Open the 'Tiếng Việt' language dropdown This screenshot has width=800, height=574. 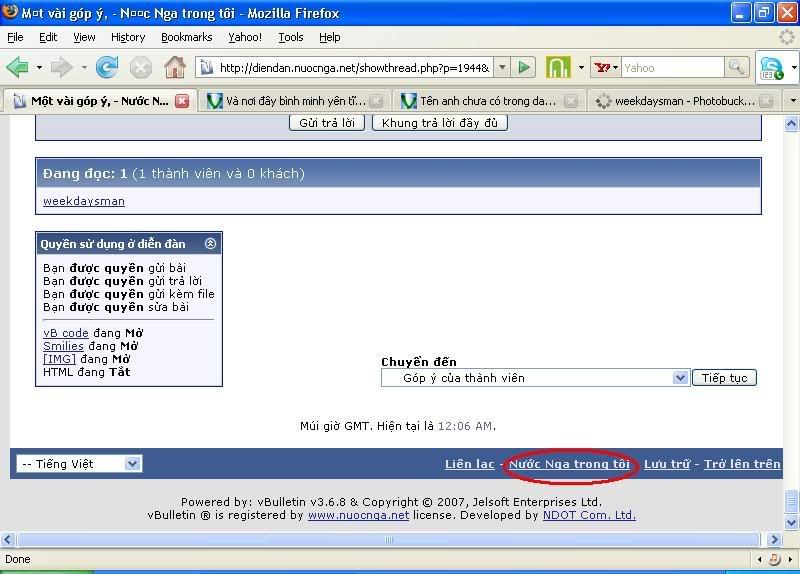132,464
